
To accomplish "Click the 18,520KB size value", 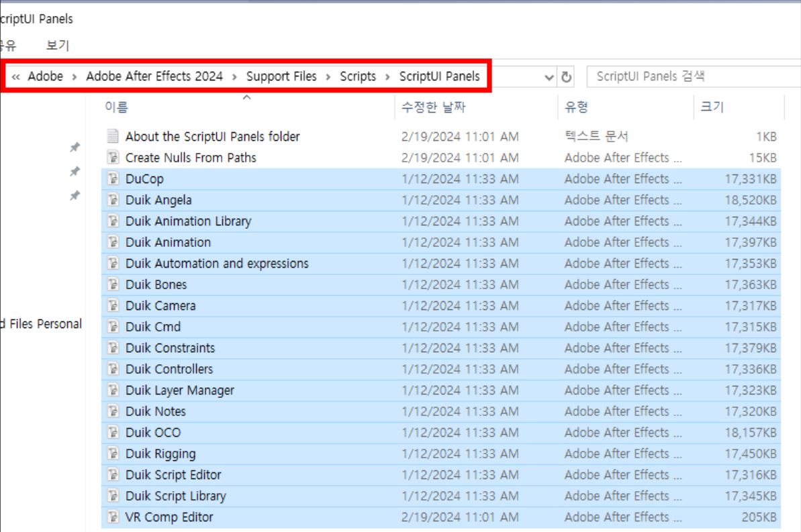I will tap(751, 200).
